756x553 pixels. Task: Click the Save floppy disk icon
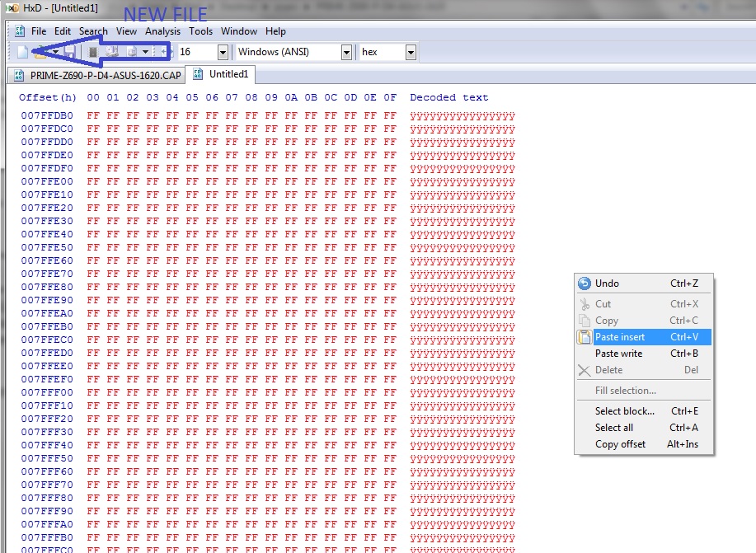pyautogui.click(x=69, y=52)
